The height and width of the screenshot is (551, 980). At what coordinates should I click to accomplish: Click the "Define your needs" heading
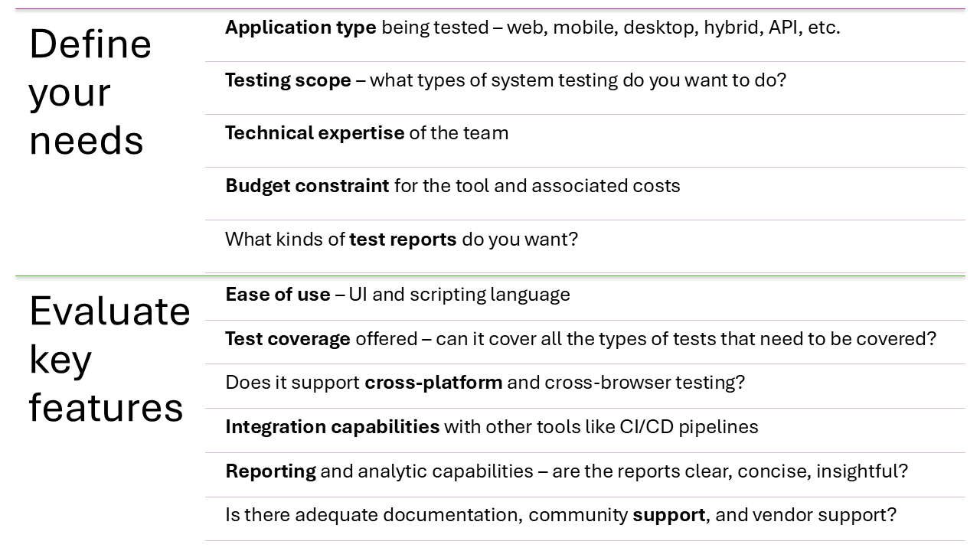[x=90, y=92]
